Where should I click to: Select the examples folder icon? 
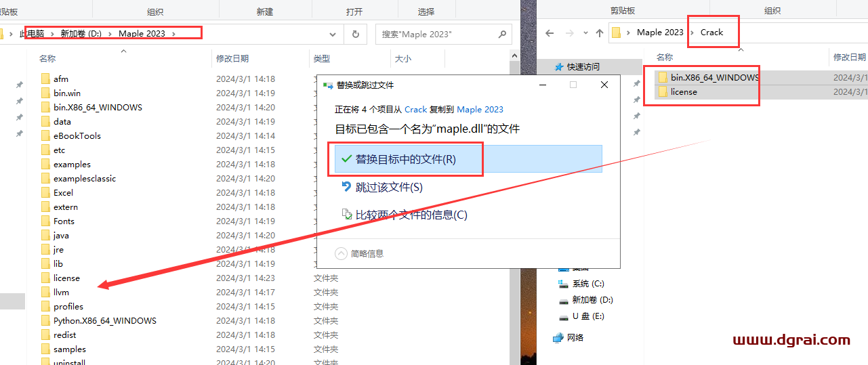click(x=45, y=164)
